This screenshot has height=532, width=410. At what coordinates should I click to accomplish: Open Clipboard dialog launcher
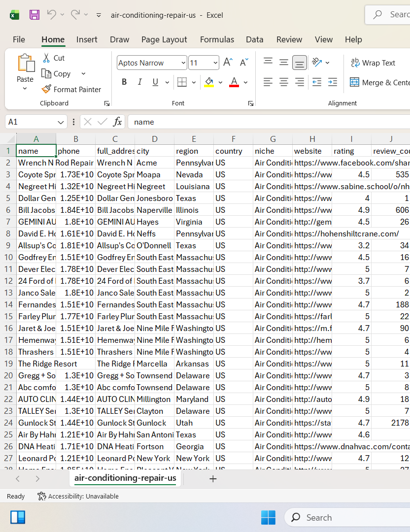pyautogui.click(x=107, y=103)
